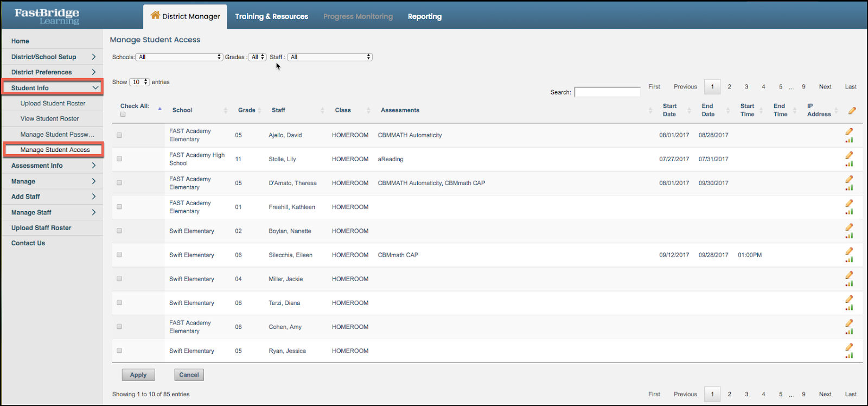Change the Show entries count dropdown
The height and width of the screenshot is (406, 868).
[139, 82]
